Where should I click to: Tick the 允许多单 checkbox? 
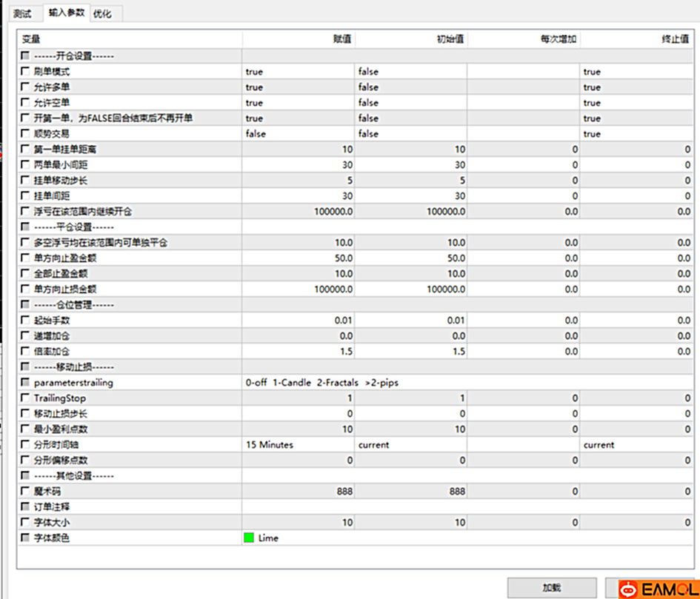point(26,87)
